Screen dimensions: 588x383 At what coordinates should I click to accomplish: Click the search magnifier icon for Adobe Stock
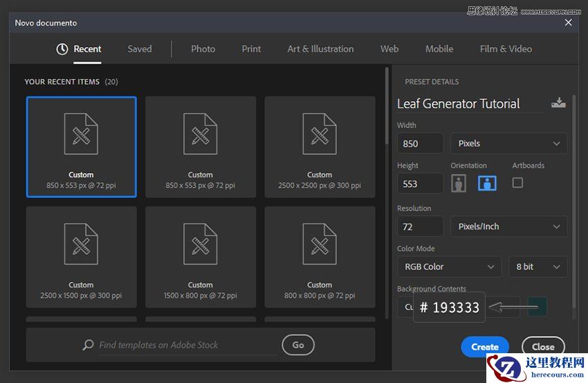[88, 345]
